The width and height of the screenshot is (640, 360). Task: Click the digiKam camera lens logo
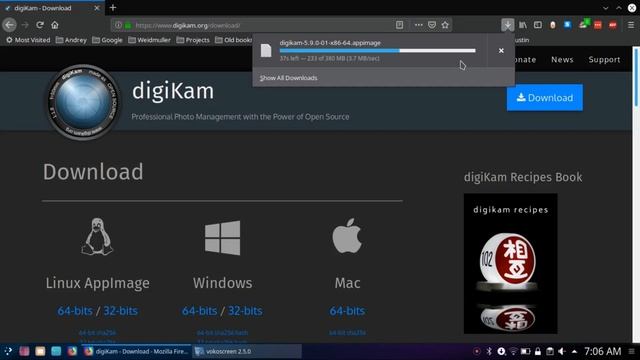[83, 102]
